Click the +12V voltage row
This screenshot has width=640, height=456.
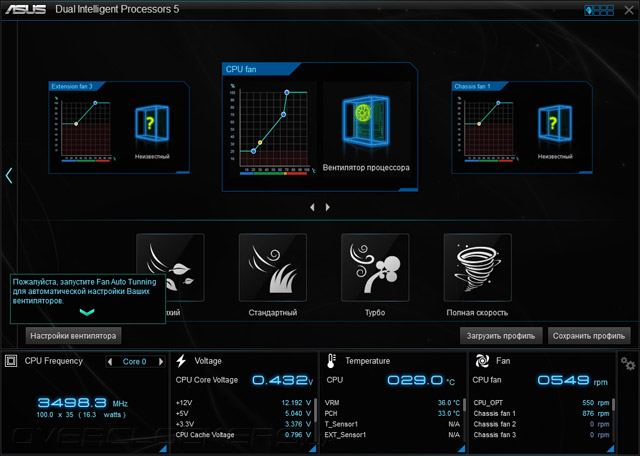pyautogui.click(x=243, y=403)
